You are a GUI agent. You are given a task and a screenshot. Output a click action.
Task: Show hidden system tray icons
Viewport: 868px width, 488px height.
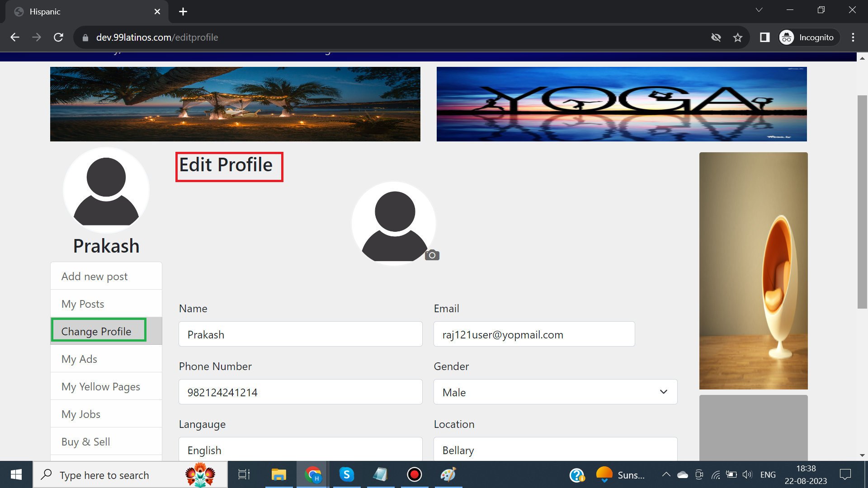click(x=666, y=474)
